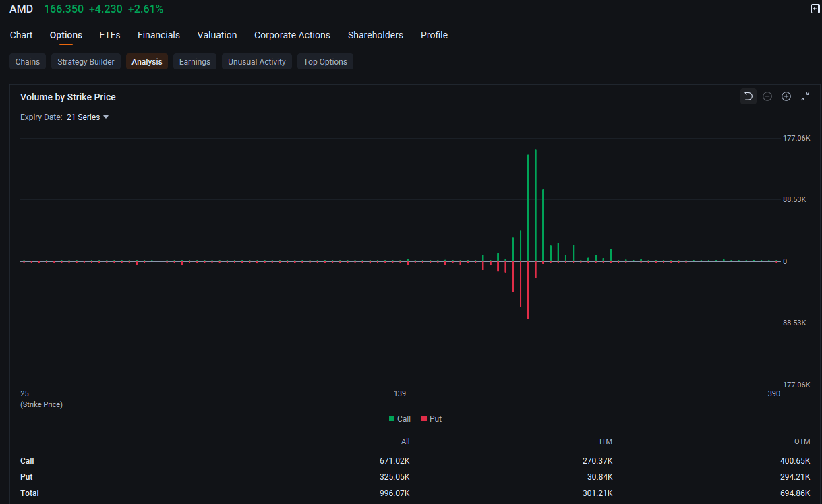Image resolution: width=822 pixels, height=504 pixels.
Task: Click the 390 strike price axis label
Action: tap(774, 393)
